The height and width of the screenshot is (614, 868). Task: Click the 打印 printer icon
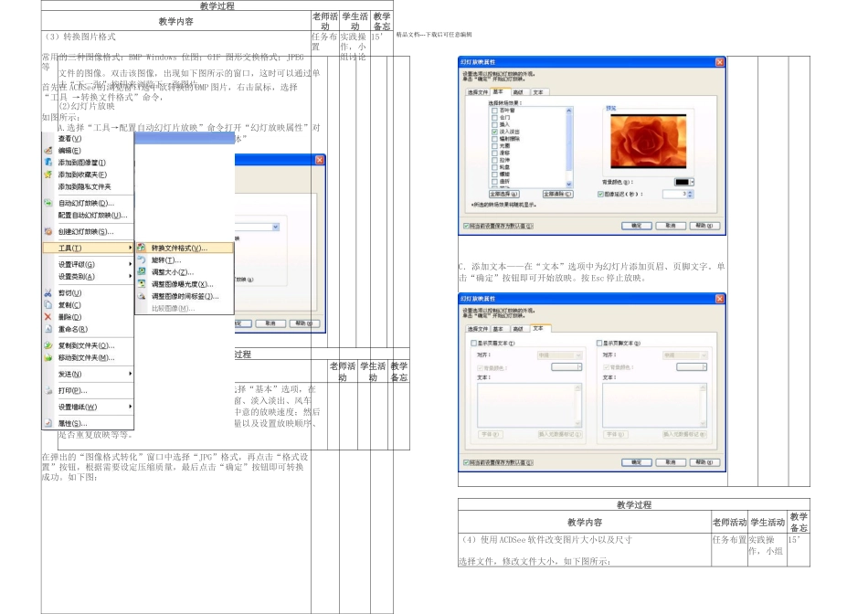click(48, 390)
